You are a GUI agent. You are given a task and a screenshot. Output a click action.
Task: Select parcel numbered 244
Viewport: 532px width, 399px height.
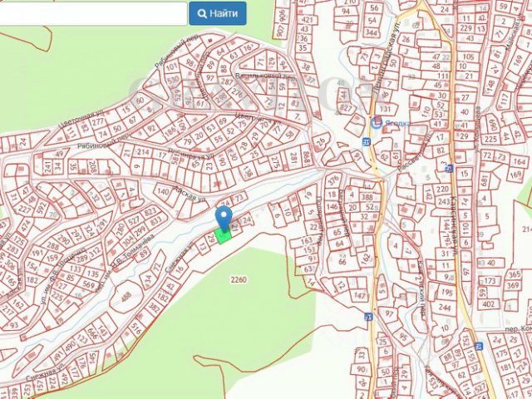(x=445, y=308)
